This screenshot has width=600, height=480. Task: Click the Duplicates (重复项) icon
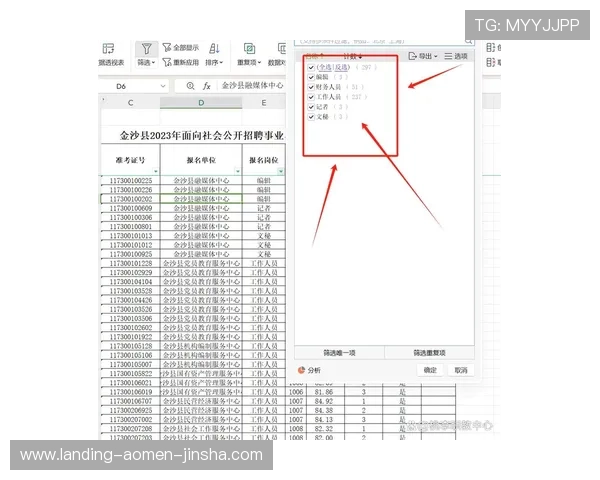[x=249, y=49]
